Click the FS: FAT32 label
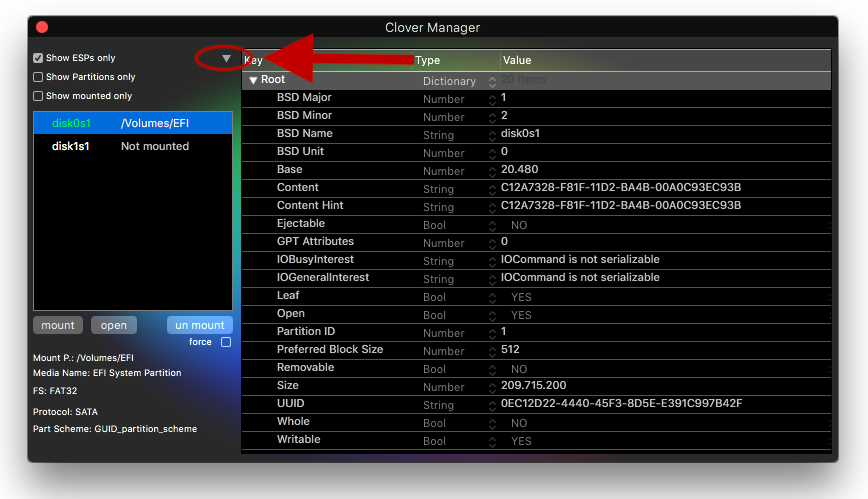Image resolution: width=868 pixels, height=499 pixels. click(55, 390)
